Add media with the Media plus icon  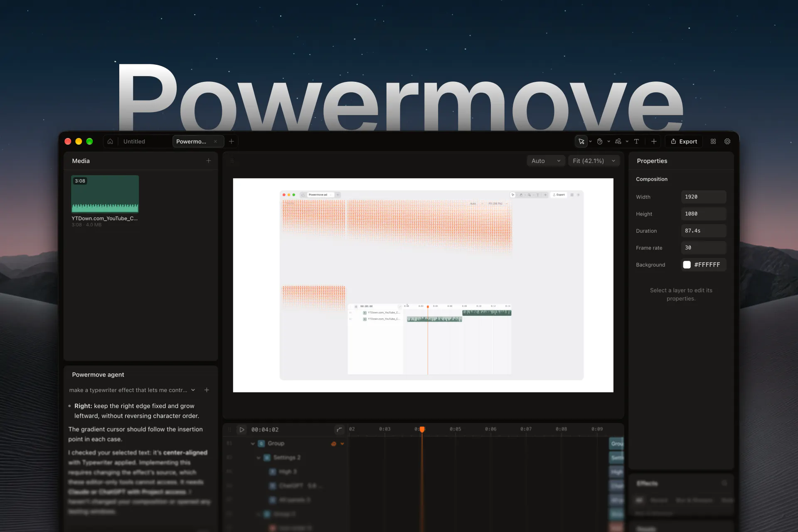209,161
